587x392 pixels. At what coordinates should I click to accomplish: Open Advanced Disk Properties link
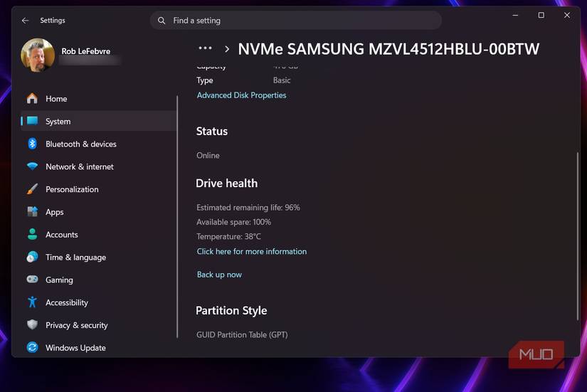coord(241,95)
